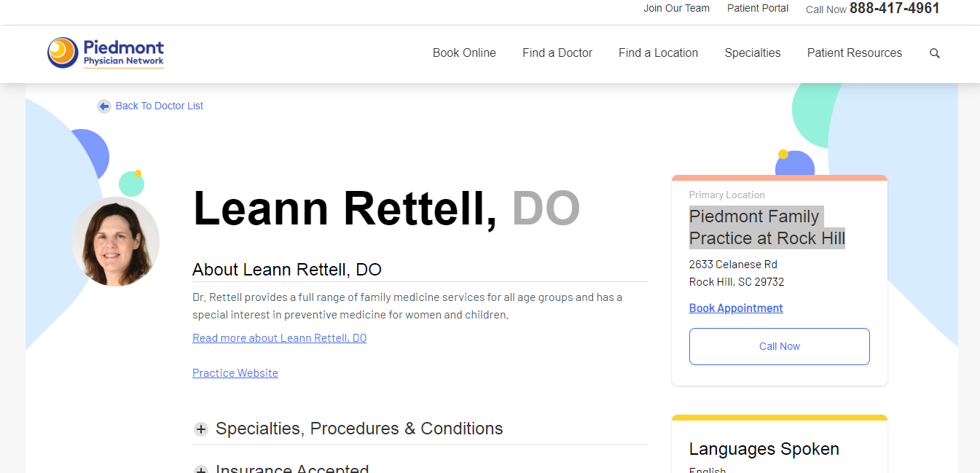The width and height of the screenshot is (980, 473).
Task: Open Patient Resources navigation menu
Action: [854, 53]
